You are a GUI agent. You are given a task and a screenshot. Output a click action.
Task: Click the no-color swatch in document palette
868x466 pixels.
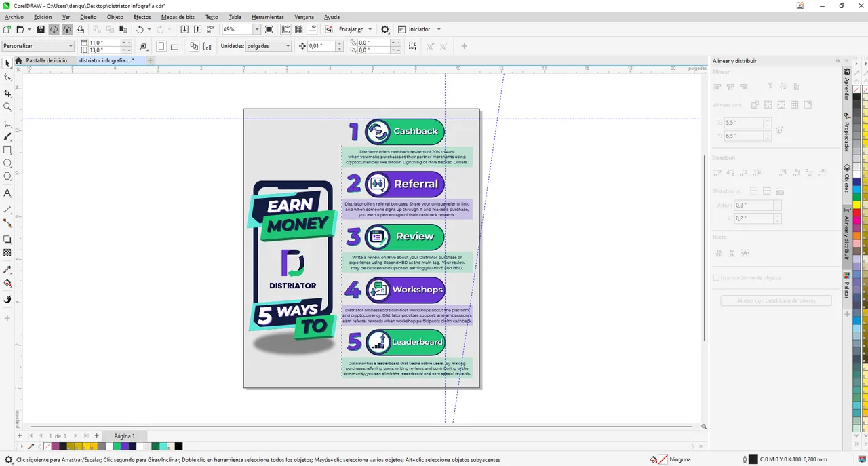[x=47, y=446]
